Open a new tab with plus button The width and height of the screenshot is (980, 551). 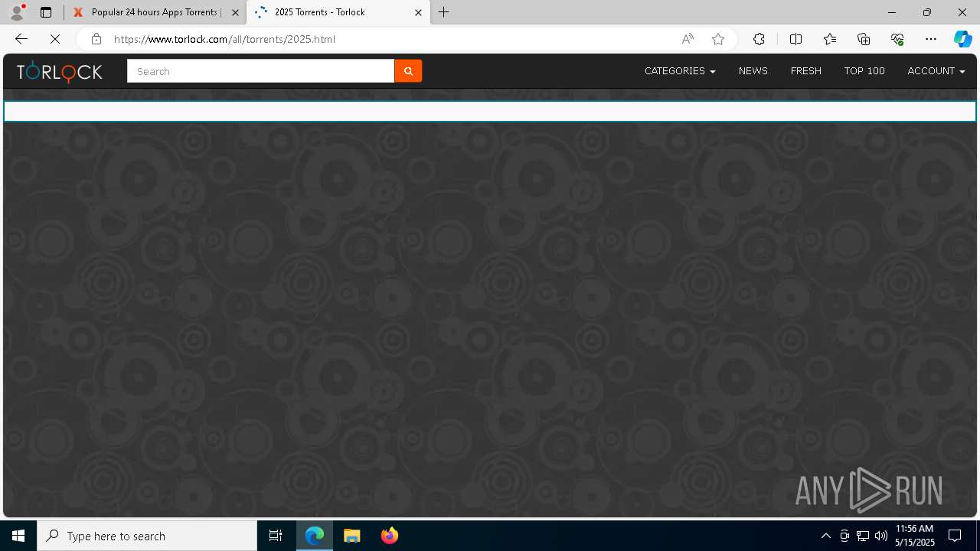coord(444,12)
